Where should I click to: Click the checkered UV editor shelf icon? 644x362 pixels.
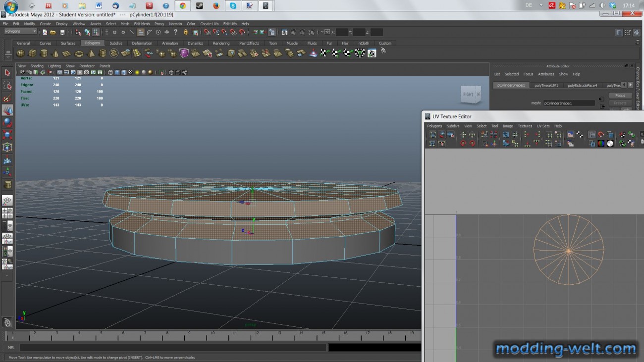(x=372, y=53)
